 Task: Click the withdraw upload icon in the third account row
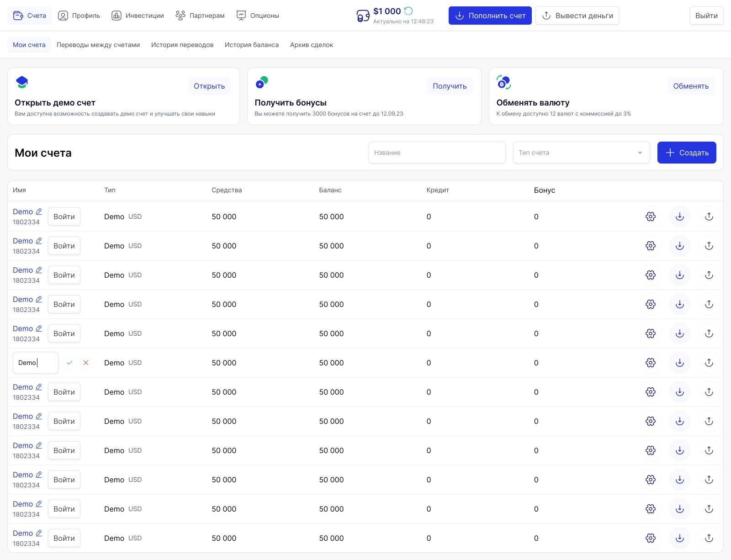click(x=709, y=275)
